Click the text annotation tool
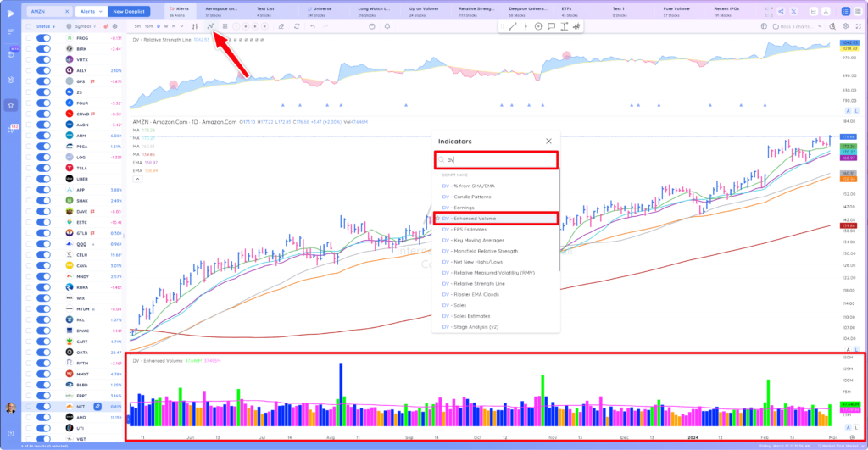The width and height of the screenshot is (868, 450). 564,26
